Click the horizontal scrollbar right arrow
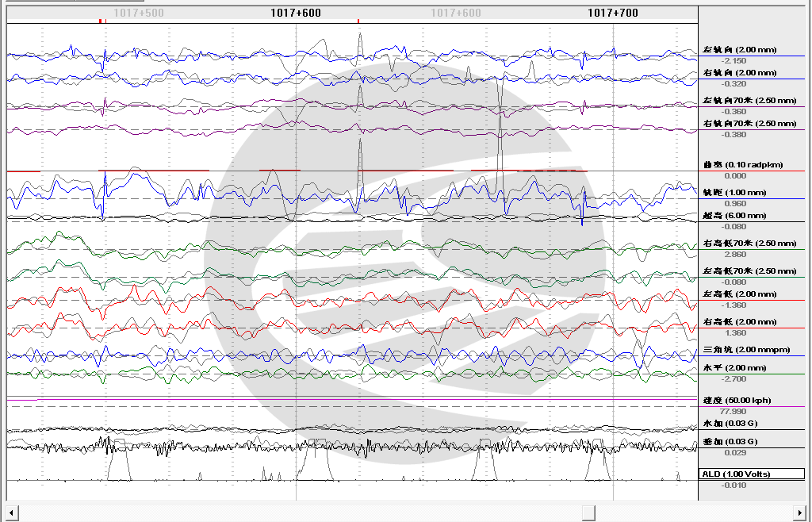Viewport: 812px width, 522px height. click(x=800, y=512)
